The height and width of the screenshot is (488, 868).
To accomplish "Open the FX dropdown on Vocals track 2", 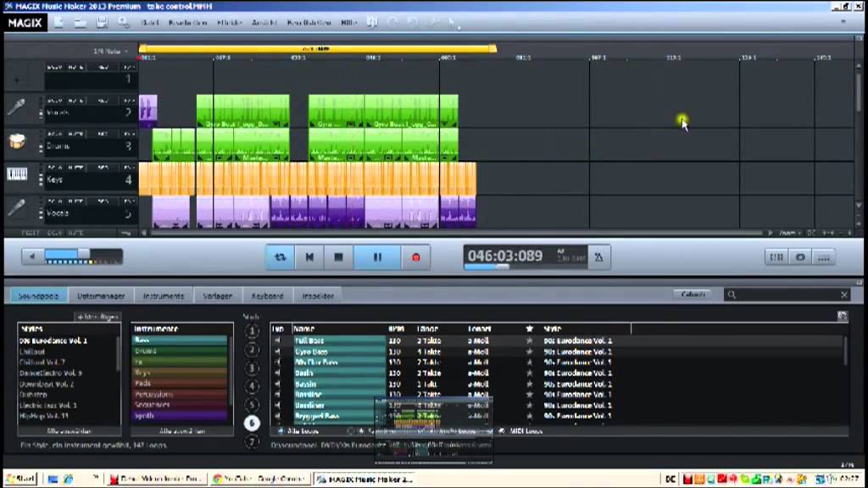I will pos(129,101).
